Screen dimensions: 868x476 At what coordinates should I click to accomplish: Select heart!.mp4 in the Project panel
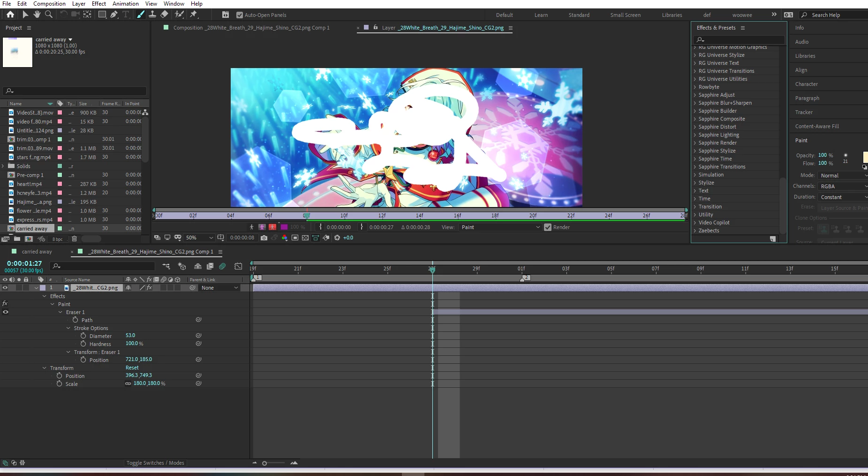[x=29, y=184]
